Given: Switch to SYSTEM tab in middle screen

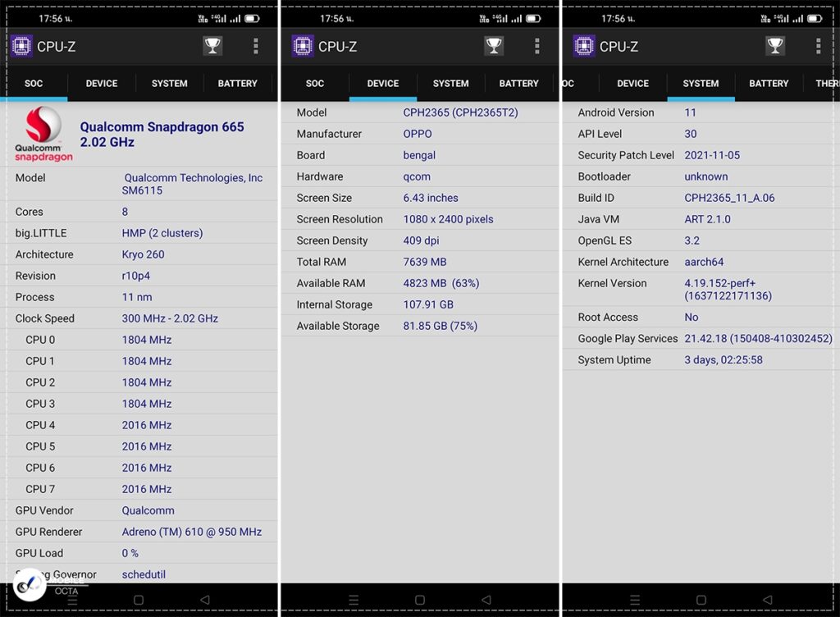Looking at the screenshot, I should pyautogui.click(x=450, y=84).
